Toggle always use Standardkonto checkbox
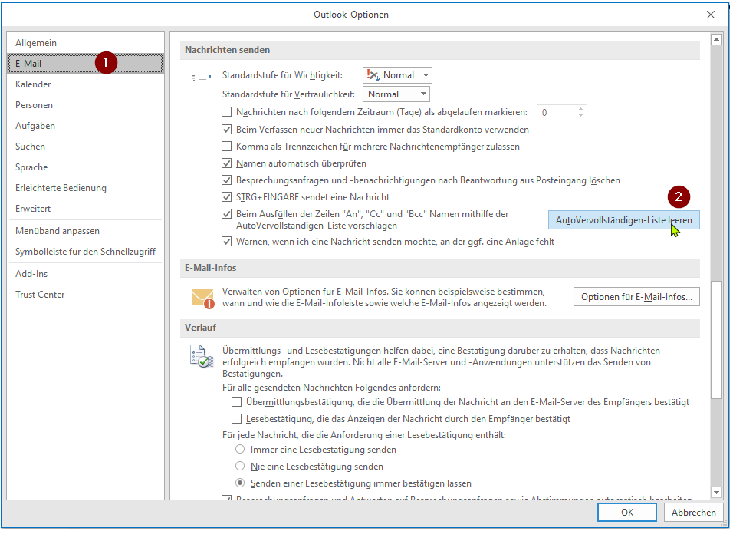756x541 pixels. click(x=227, y=130)
